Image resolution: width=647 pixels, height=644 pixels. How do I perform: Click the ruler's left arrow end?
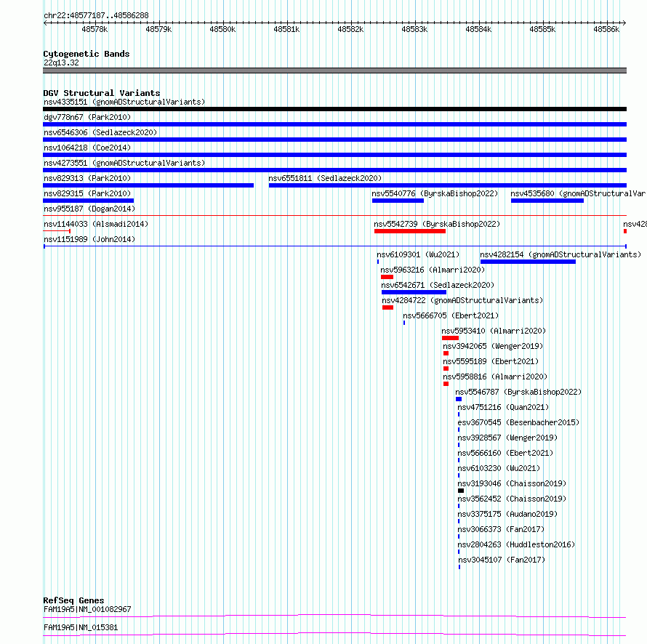45,23
